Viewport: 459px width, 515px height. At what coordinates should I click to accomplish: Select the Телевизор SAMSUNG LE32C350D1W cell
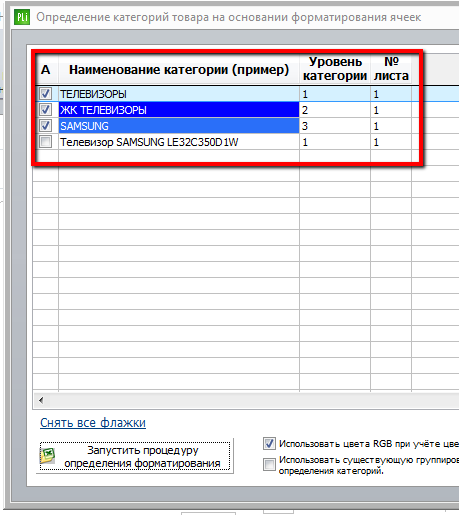click(179, 142)
